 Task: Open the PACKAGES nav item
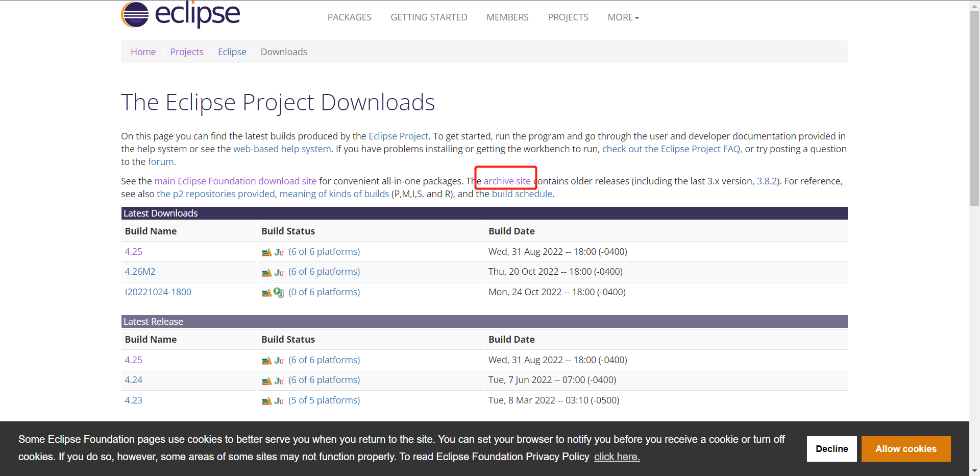click(350, 17)
